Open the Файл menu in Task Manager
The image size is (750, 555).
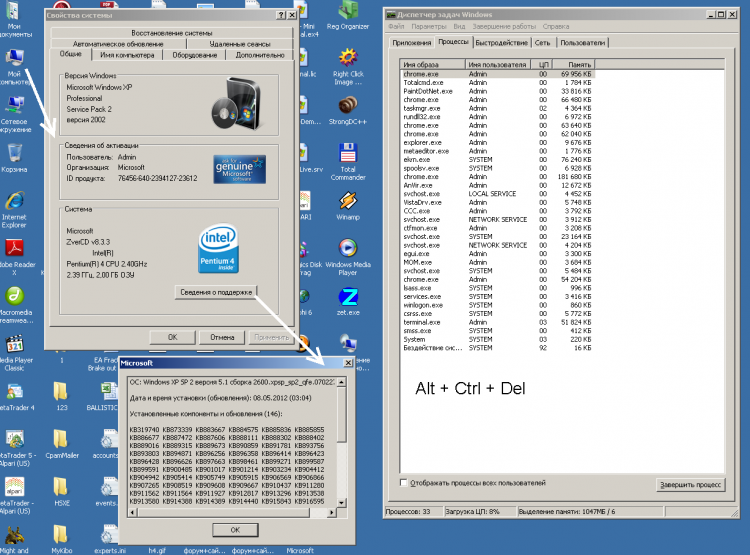pyautogui.click(x=396, y=27)
